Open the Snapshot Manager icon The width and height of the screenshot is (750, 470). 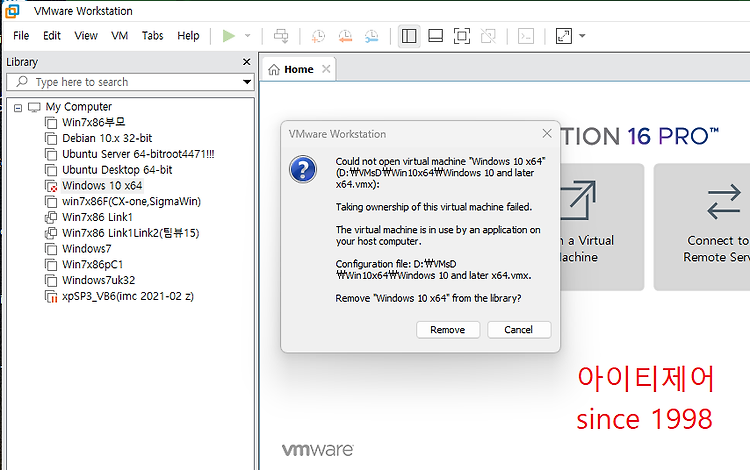(x=371, y=36)
